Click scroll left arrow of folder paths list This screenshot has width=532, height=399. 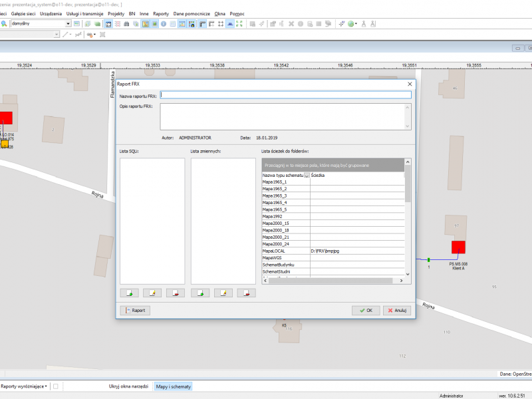(x=265, y=281)
